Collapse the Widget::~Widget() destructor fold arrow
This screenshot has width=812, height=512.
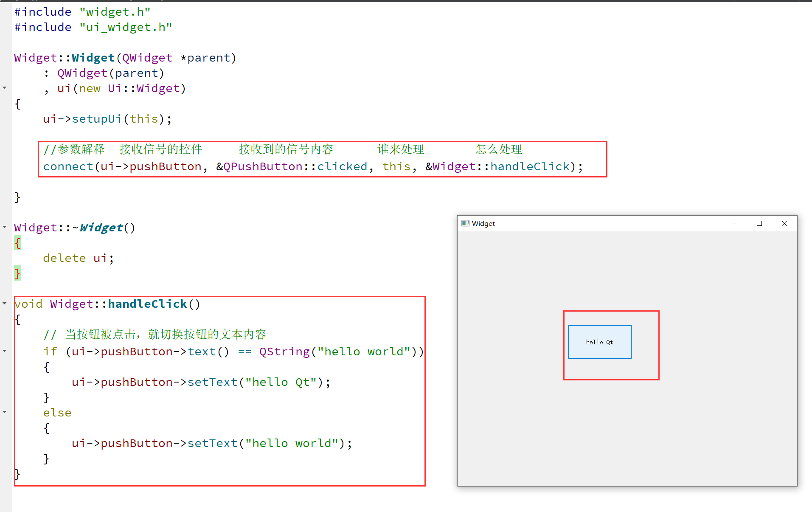click(x=5, y=227)
